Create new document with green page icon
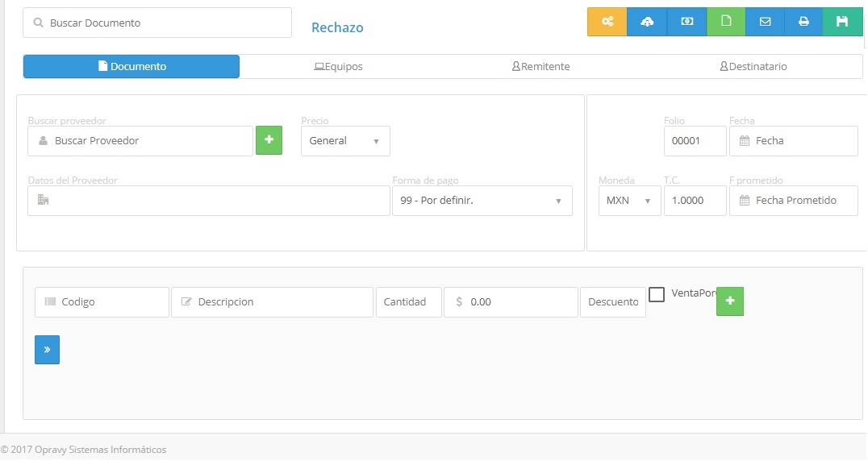Image resolution: width=868 pixels, height=461 pixels. pos(726,22)
